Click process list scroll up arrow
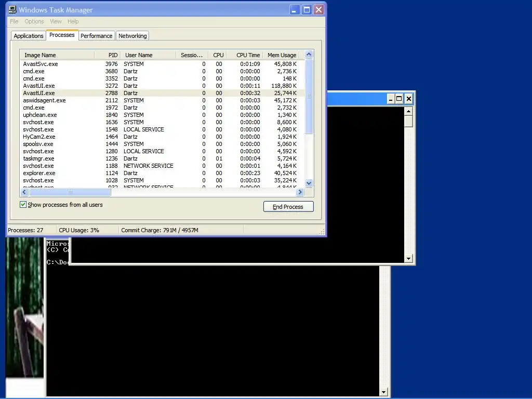This screenshot has width=532, height=399. click(x=309, y=54)
